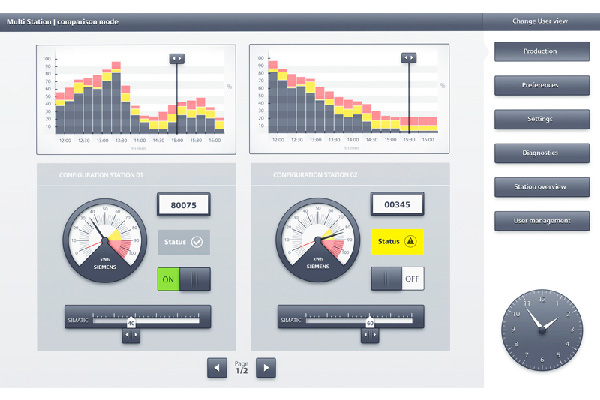Click the Station 02 slider arrow handle
The height and width of the screenshot is (400, 600).
[x=370, y=335]
